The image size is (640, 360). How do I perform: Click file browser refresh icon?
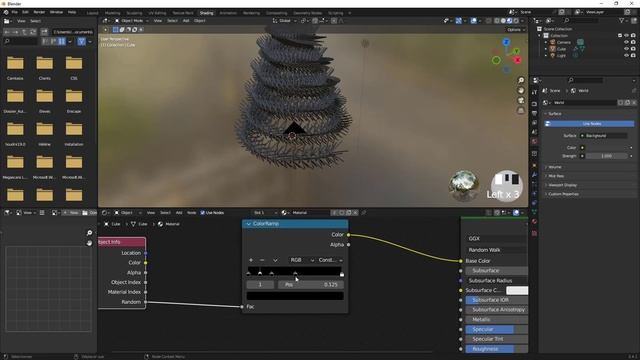click(33, 31)
